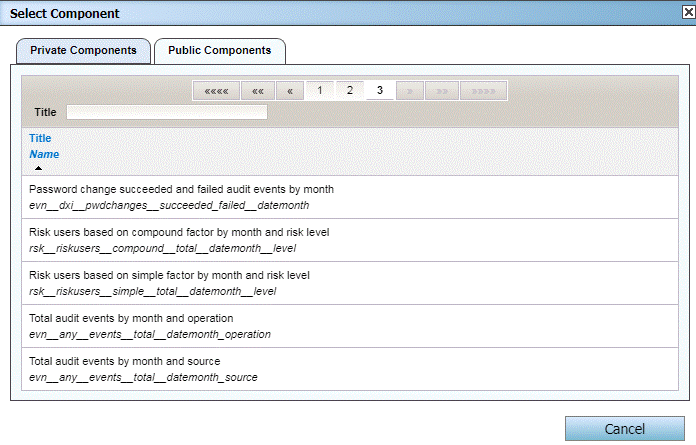Click the »» skip-forward pagination button
The image size is (696, 445).
pos(441,91)
